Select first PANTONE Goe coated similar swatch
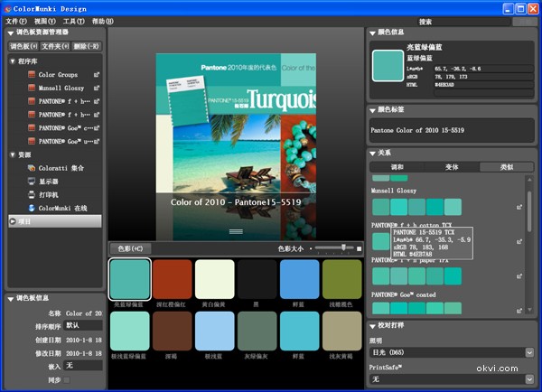The height and width of the screenshot is (392, 542). (x=381, y=308)
